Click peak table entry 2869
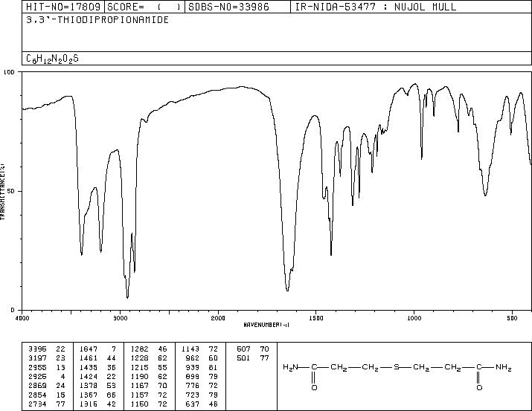The width and height of the screenshot is (532, 411). (37, 386)
